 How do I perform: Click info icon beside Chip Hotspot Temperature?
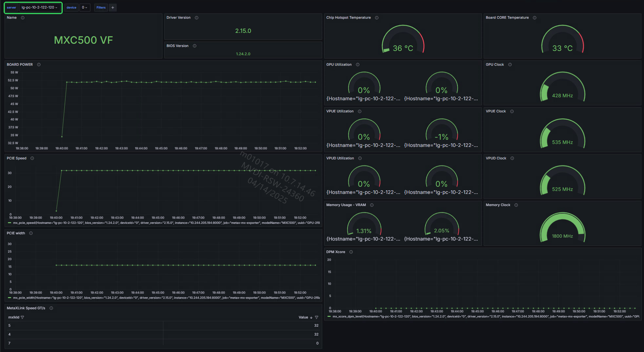(377, 18)
